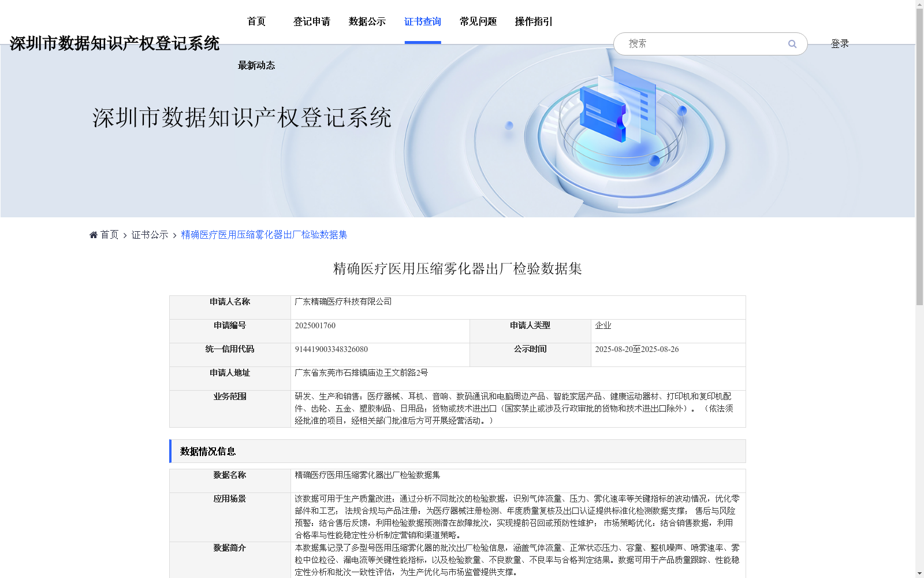Select application number 2025001760
The image size is (924, 578).
click(x=315, y=325)
